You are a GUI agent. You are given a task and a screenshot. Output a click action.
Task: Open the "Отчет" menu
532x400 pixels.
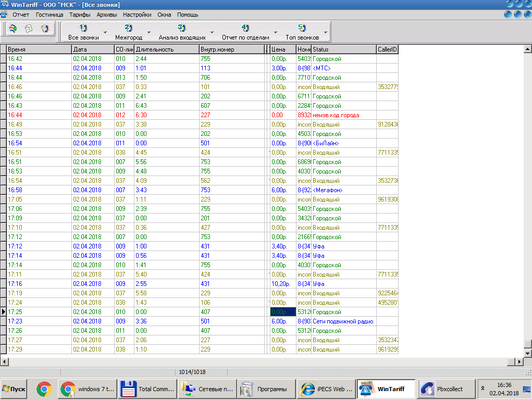click(x=21, y=15)
